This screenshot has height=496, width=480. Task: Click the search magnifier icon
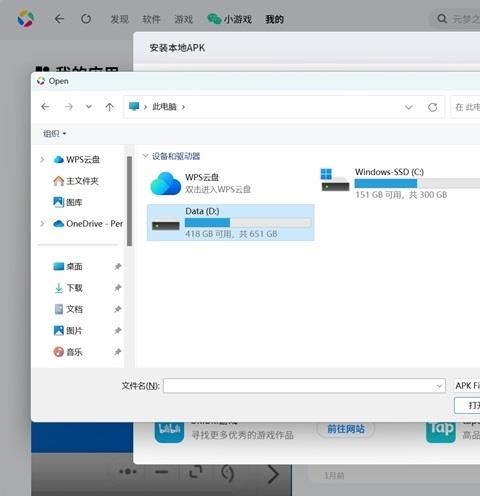(442, 19)
